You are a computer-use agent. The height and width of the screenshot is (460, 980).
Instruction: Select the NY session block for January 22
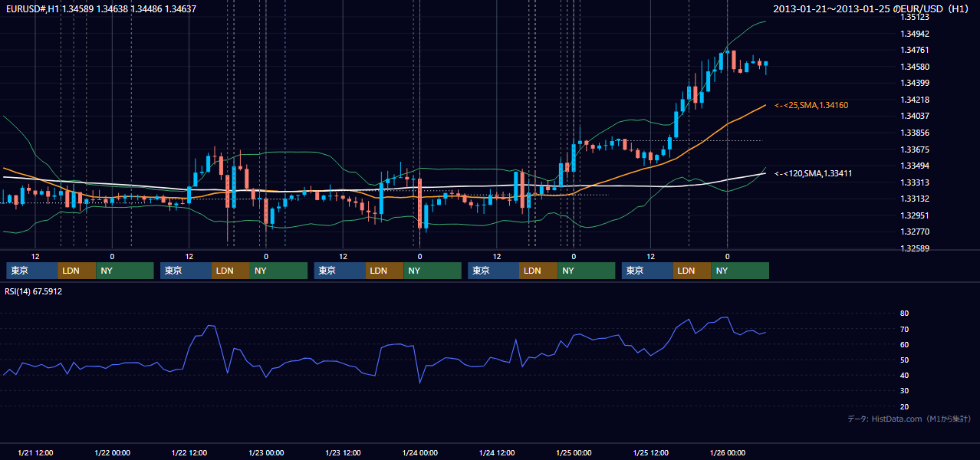coord(279,271)
